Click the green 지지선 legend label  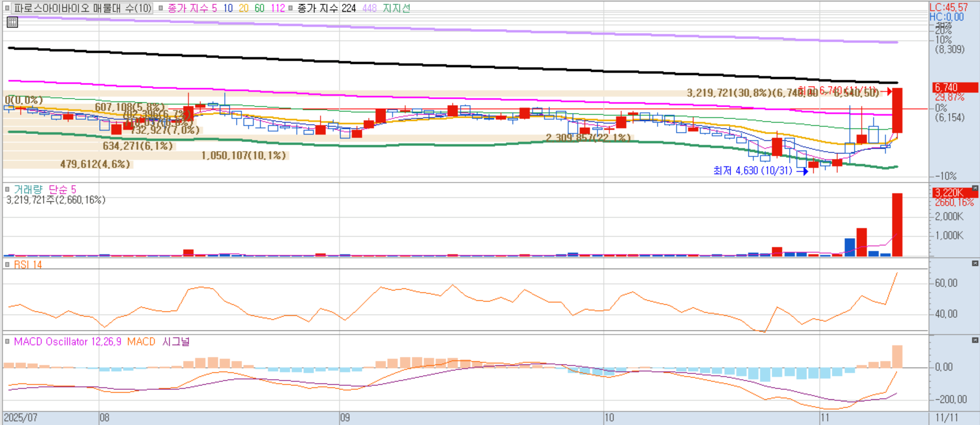[396, 8]
